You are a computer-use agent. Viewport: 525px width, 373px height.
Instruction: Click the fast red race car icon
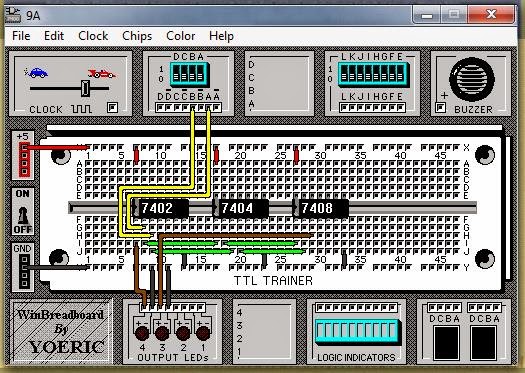point(101,73)
